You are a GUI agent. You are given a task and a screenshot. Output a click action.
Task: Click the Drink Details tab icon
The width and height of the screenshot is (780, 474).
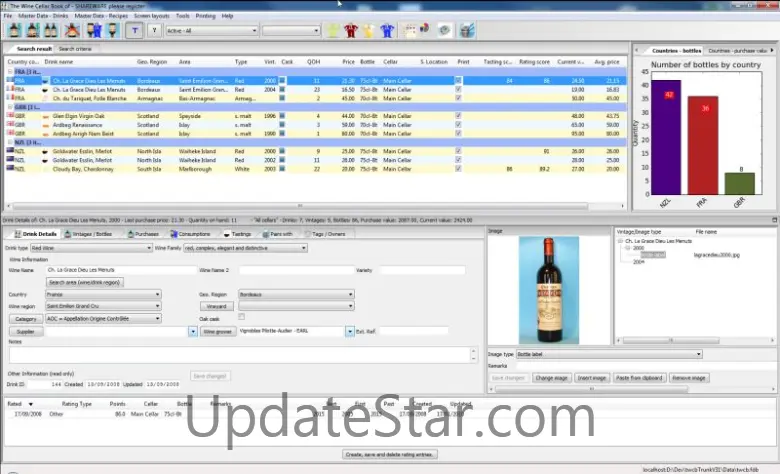click(x=17, y=234)
